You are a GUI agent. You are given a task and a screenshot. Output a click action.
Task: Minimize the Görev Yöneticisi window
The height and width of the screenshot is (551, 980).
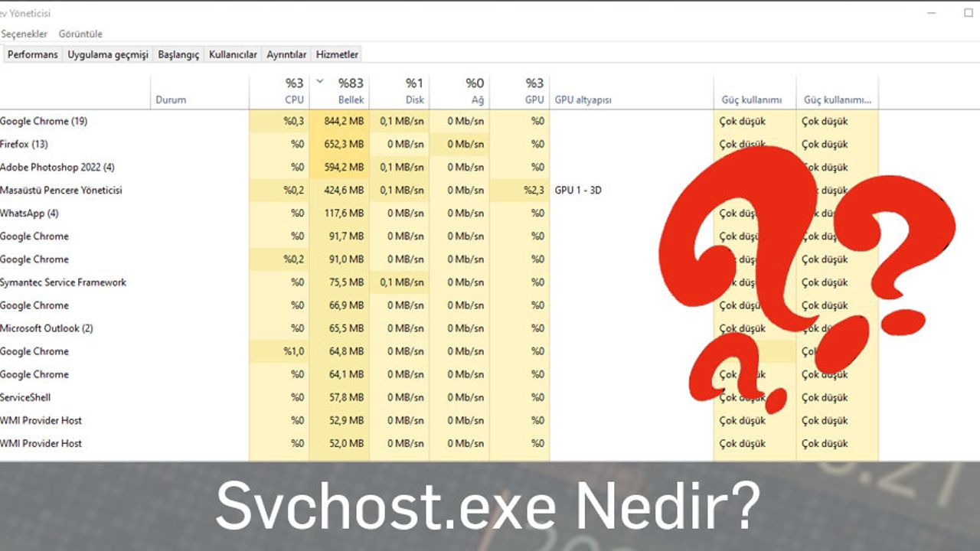point(932,13)
